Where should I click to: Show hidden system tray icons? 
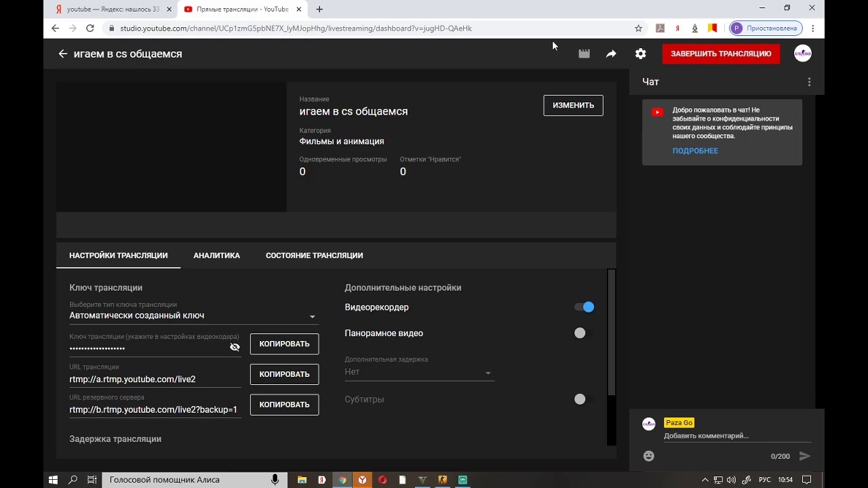tap(705, 480)
